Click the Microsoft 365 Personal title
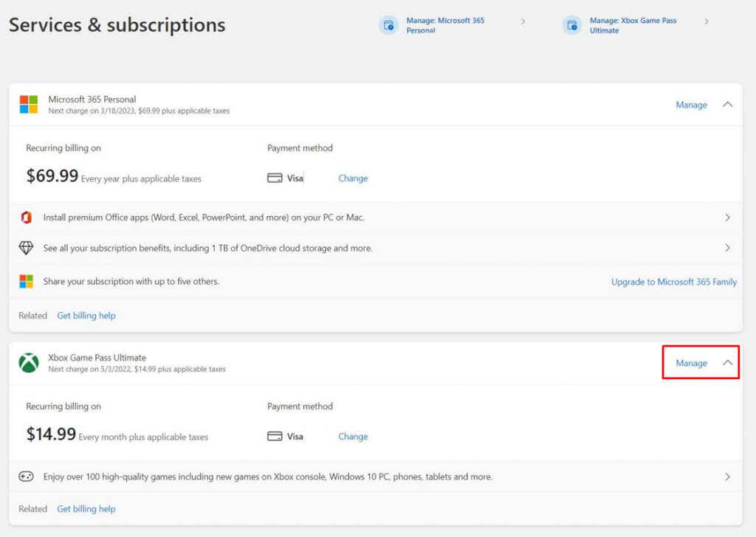Screen dimensions: 756x537 [x=92, y=100]
